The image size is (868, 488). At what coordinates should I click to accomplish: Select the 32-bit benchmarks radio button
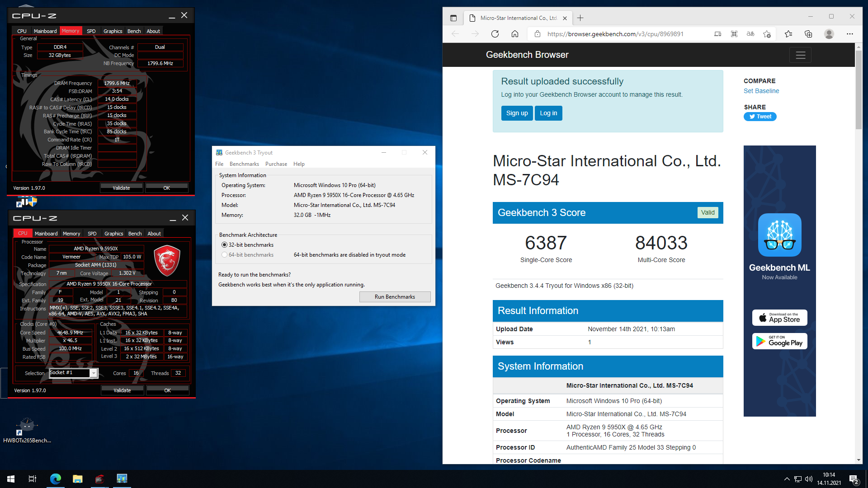[225, 245]
